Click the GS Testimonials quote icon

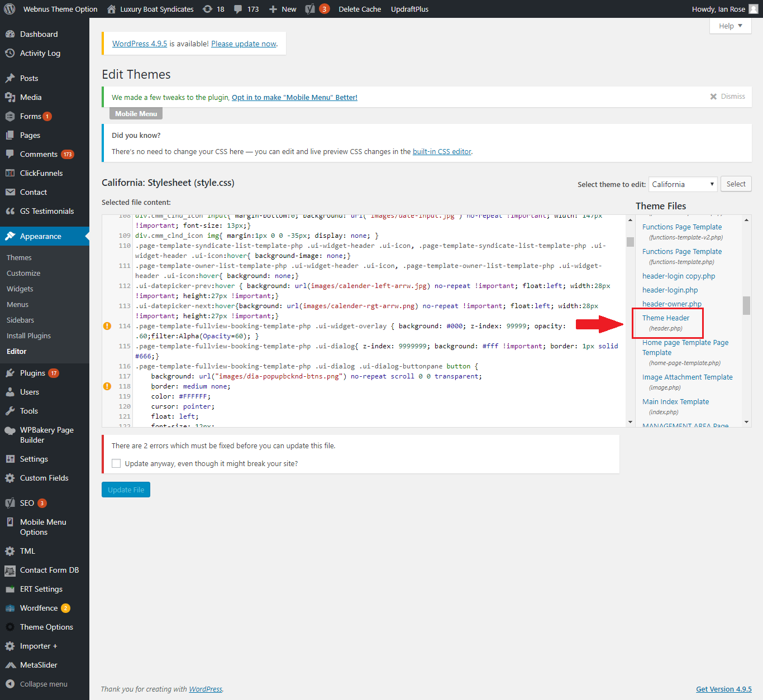click(x=10, y=211)
